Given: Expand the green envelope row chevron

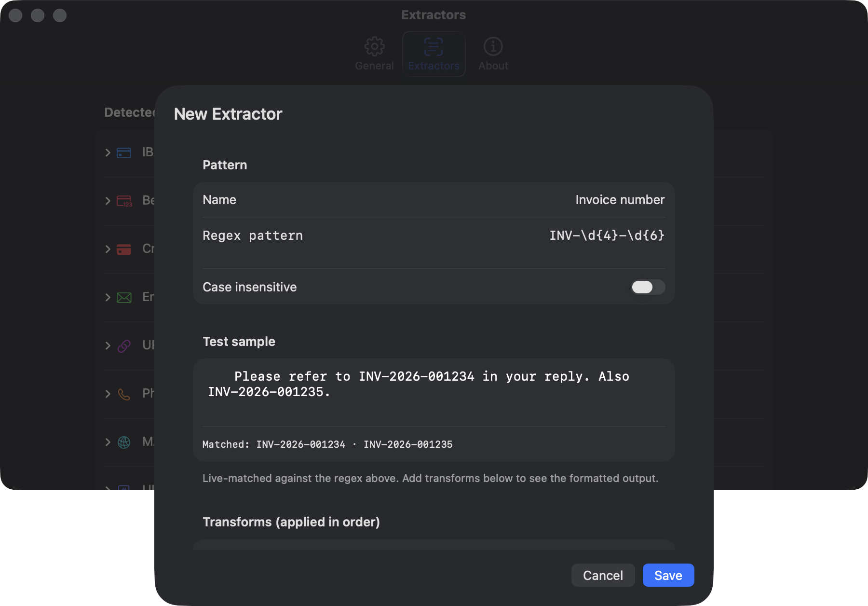Looking at the screenshot, I should 108,297.
